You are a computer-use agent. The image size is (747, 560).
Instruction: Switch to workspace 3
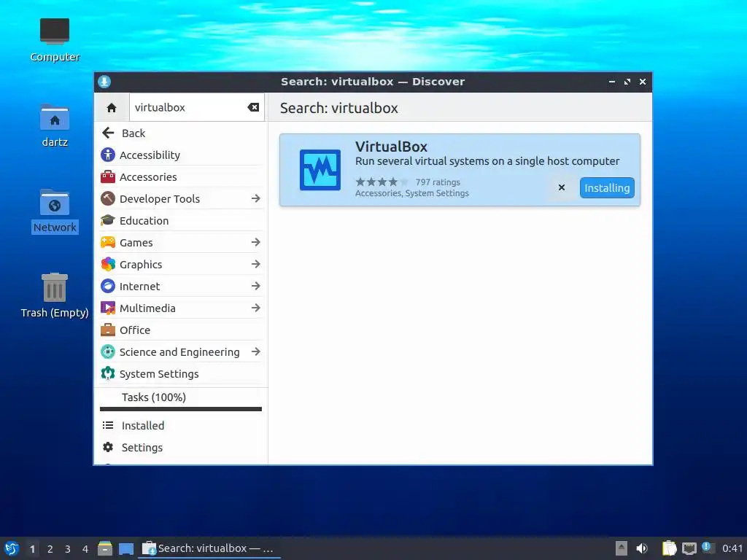click(x=68, y=549)
